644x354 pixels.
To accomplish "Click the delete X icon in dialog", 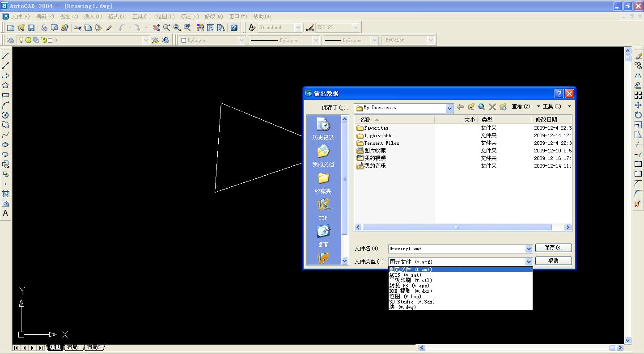I will [x=492, y=107].
